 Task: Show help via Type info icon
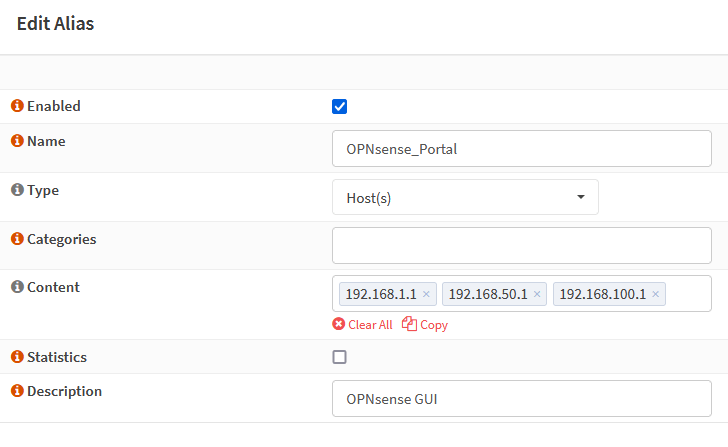point(16,189)
